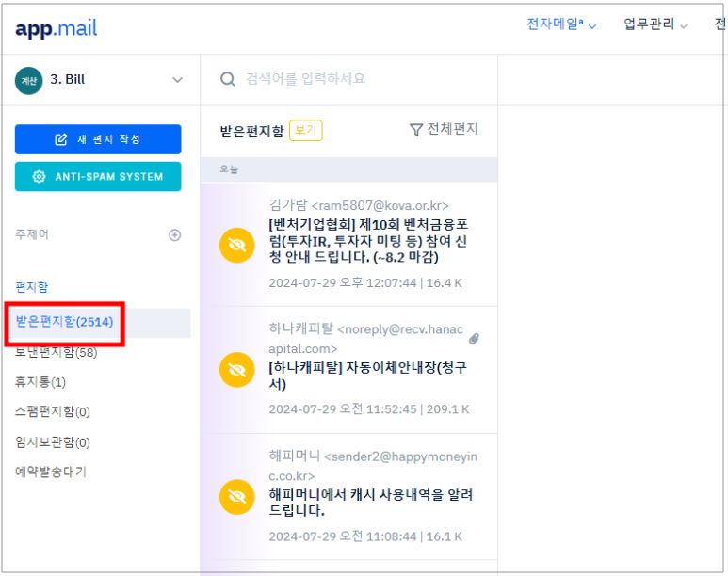Open the 전자메일 top menu
728x576 pixels.
[561, 24]
